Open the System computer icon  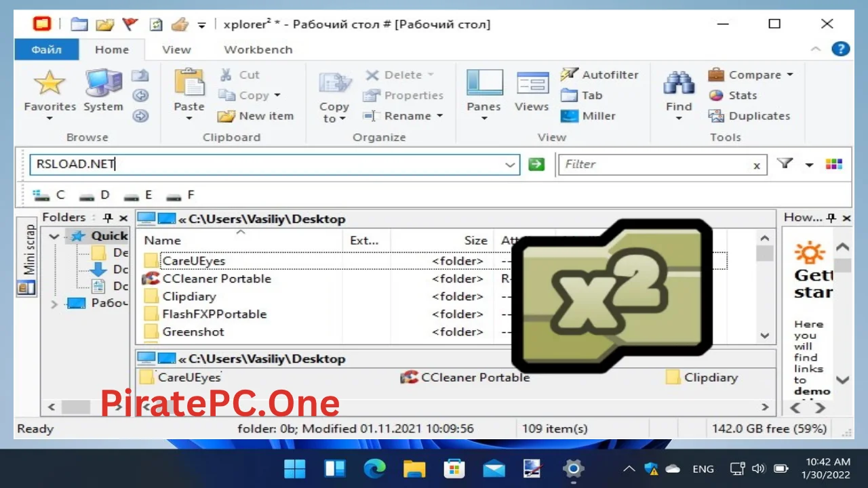[103, 91]
